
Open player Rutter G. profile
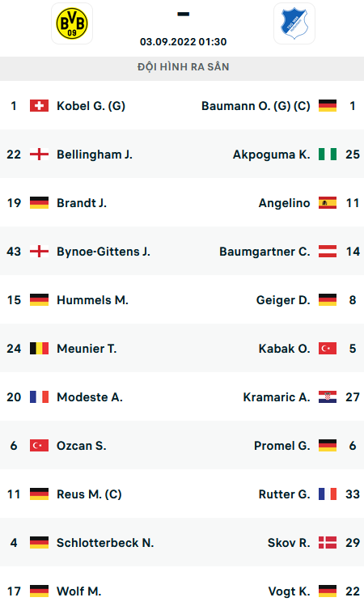[284, 494]
